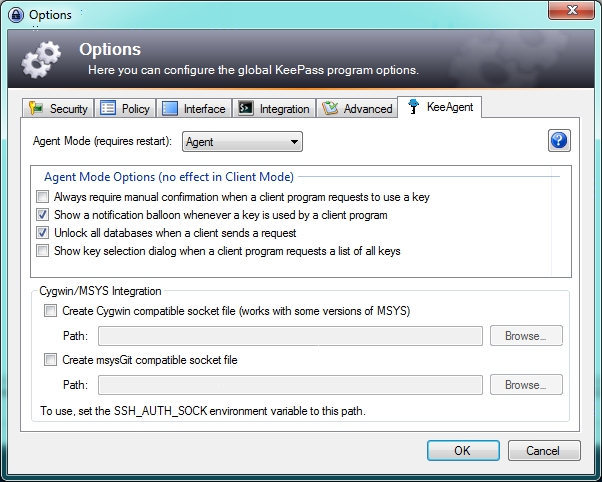This screenshot has height=482, width=602.
Task: Enable create msysGit compatible socket file
Action: [50, 360]
